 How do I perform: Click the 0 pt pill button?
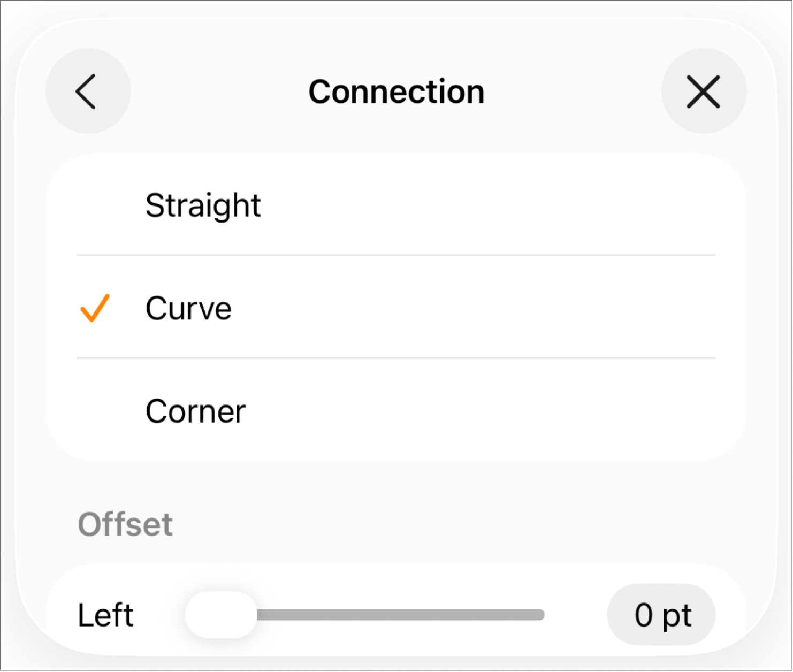[x=661, y=615]
